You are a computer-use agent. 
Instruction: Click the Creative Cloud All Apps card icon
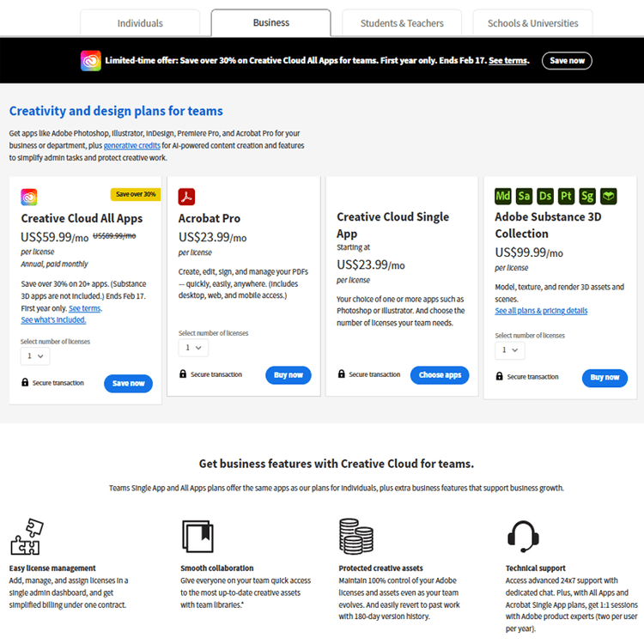[x=29, y=197]
